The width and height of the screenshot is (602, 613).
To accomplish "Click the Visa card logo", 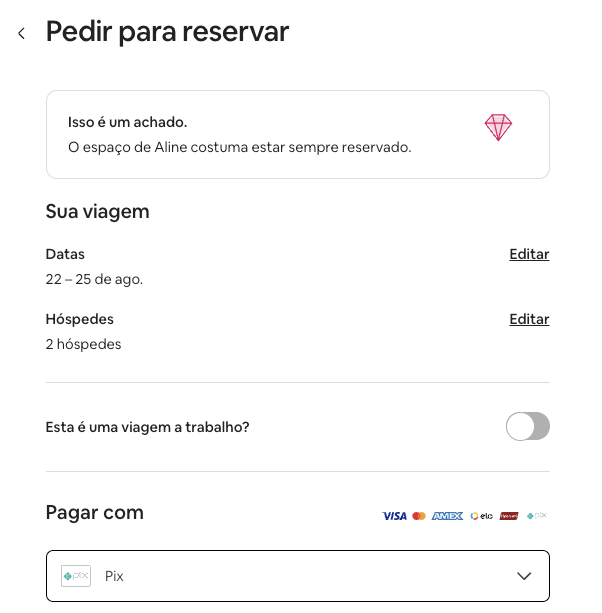I will point(394,516).
